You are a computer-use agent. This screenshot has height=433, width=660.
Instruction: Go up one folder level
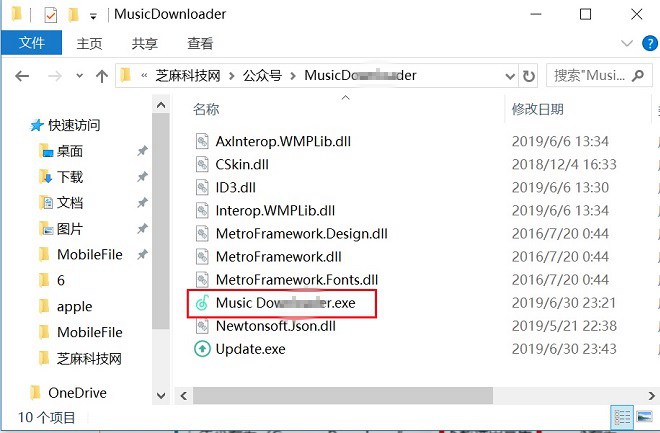(101, 76)
